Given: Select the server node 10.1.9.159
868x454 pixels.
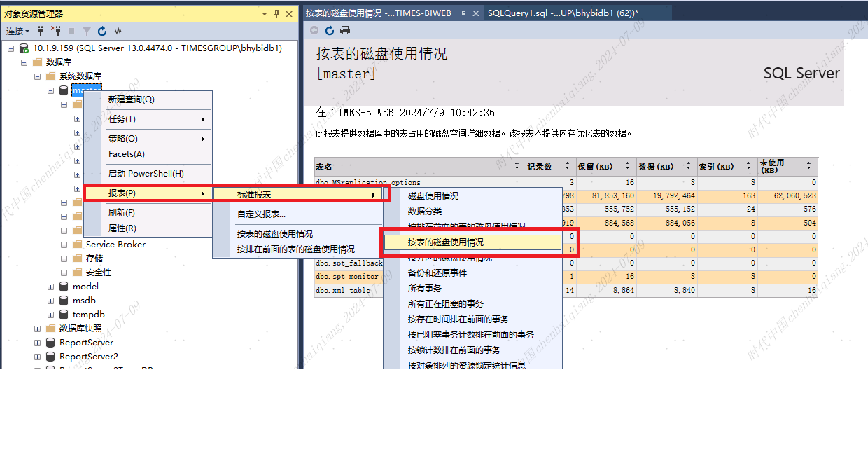Looking at the screenshot, I should [157, 48].
